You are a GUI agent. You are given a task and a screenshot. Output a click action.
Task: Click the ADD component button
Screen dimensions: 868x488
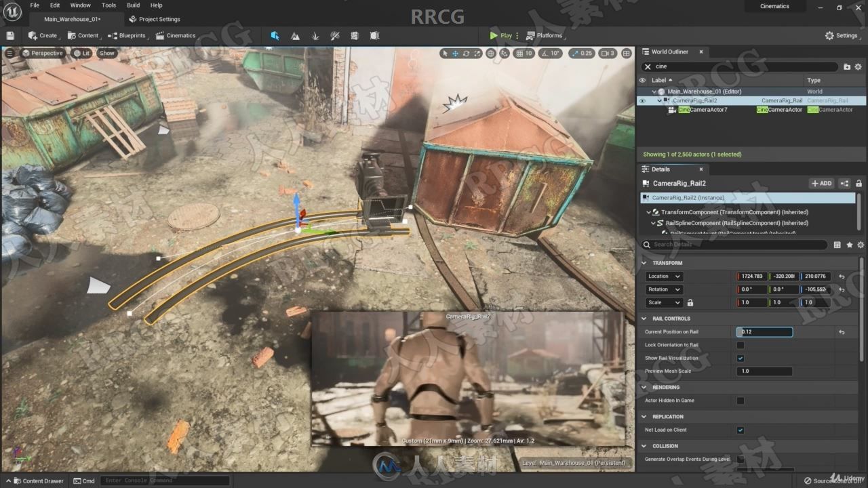[822, 183]
